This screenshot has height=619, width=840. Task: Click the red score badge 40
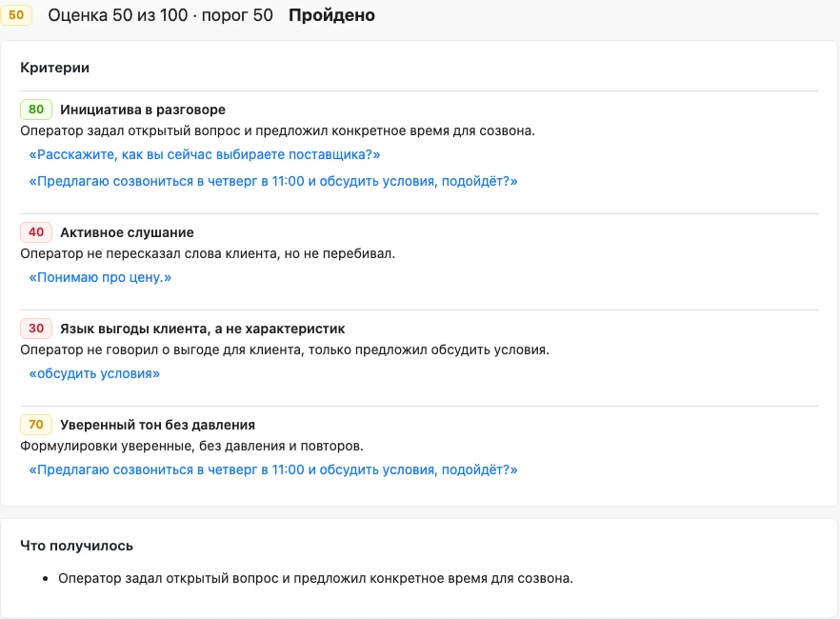click(36, 232)
